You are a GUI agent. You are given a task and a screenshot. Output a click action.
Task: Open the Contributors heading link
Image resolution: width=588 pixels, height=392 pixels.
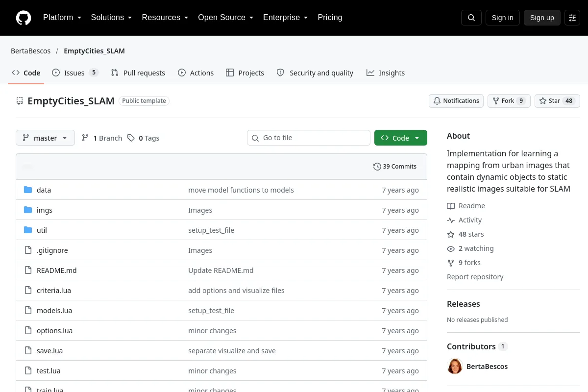477,346
